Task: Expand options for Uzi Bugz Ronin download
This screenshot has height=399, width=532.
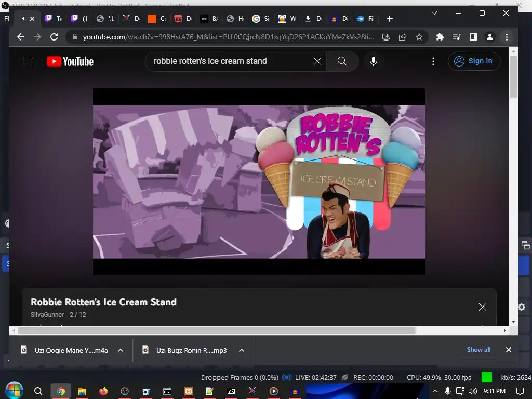Action: coord(242,350)
